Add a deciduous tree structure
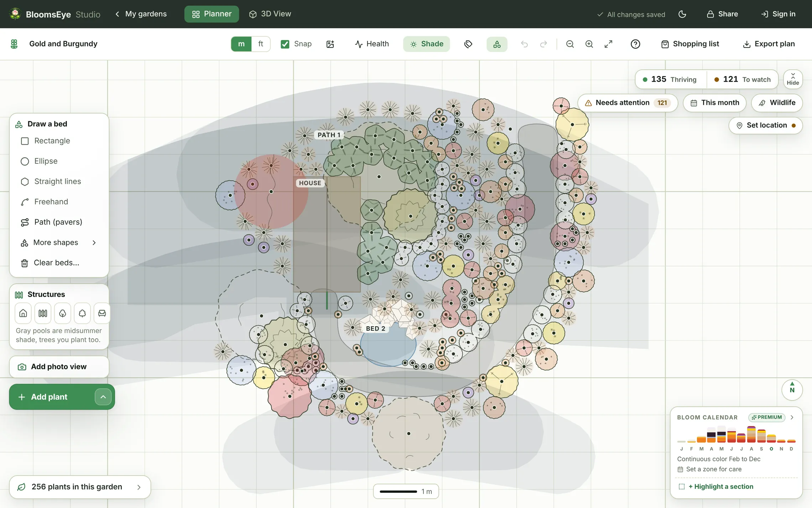 click(x=62, y=313)
